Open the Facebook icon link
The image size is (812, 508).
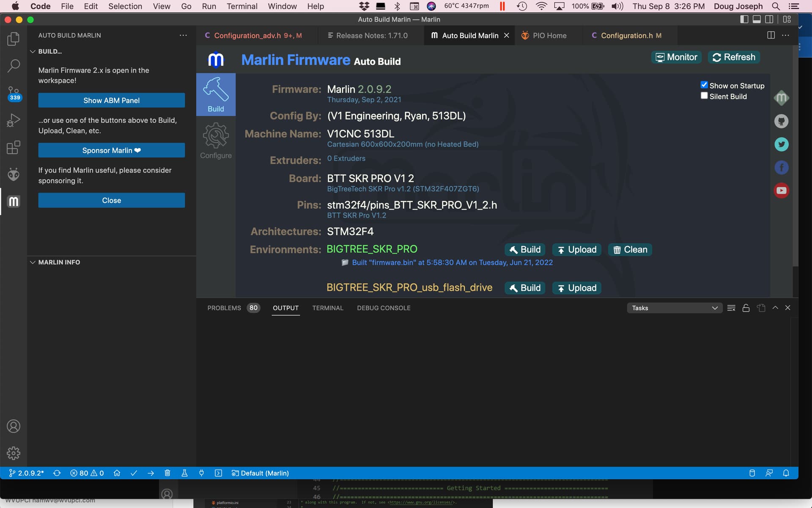tap(781, 168)
